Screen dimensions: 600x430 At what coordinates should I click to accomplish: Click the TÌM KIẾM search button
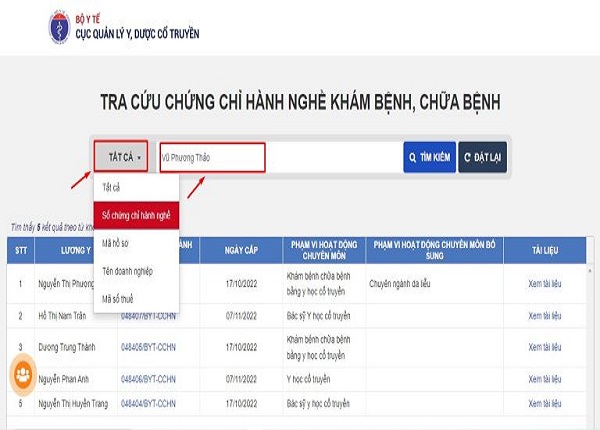429,157
